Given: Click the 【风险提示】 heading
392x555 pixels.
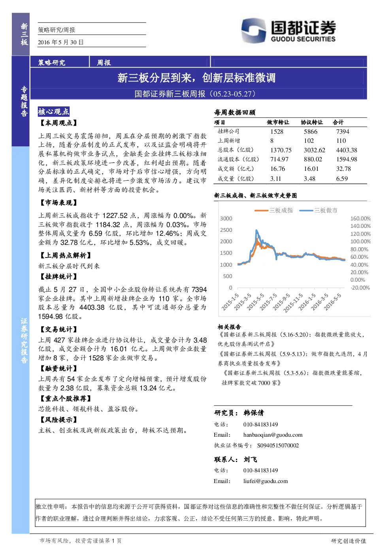Looking at the screenshot, I should click(58, 420).
